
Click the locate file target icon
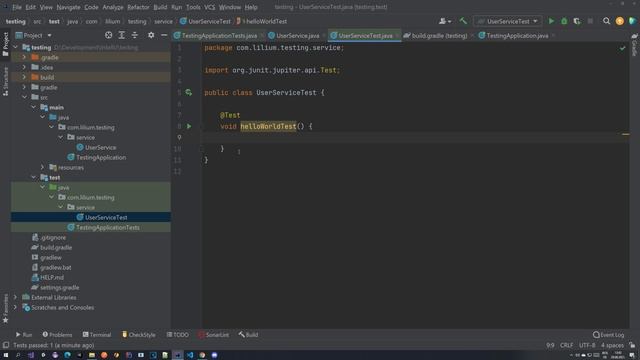109,36
